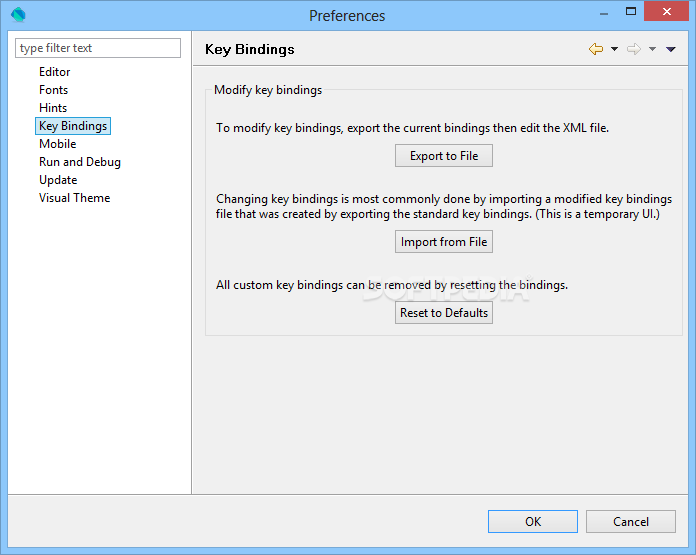The width and height of the screenshot is (696, 555).
Task: Open the Update preferences page
Action: click(58, 180)
